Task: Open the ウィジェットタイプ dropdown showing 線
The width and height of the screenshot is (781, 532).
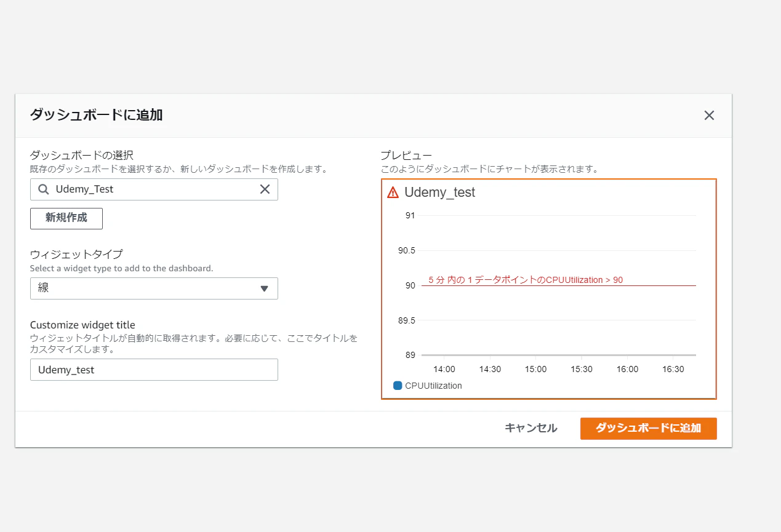Action: [x=154, y=288]
